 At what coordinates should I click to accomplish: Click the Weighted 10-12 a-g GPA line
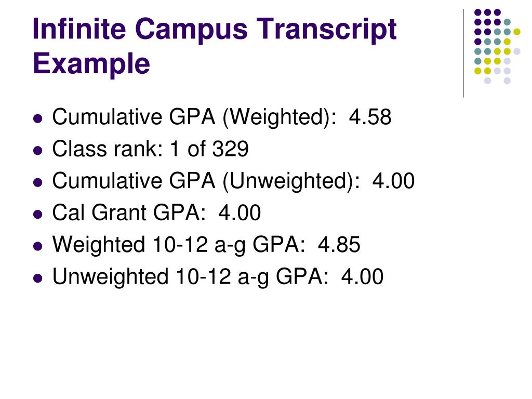point(206,245)
